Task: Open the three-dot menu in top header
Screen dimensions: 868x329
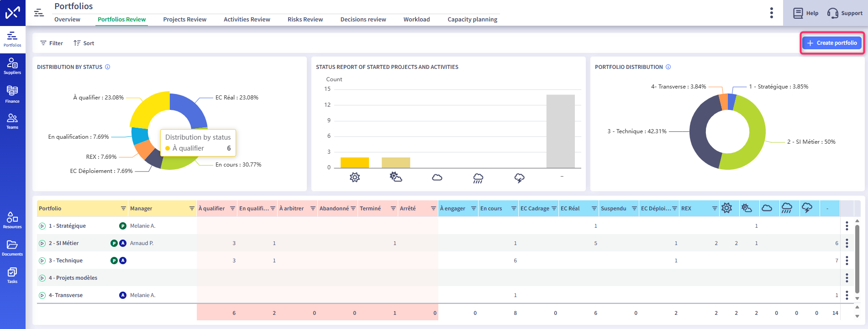Action: (771, 13)
